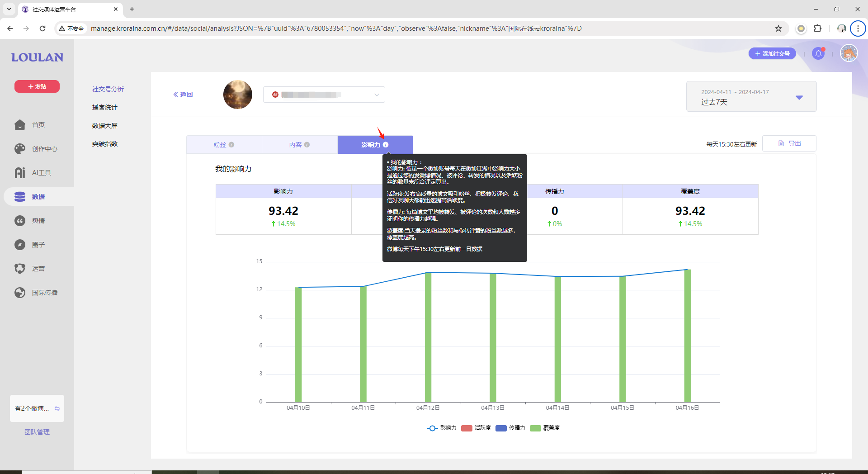Open the browser extensions puzzle icon
Viewport: 868px width, 474px height.
click(817, 28)
